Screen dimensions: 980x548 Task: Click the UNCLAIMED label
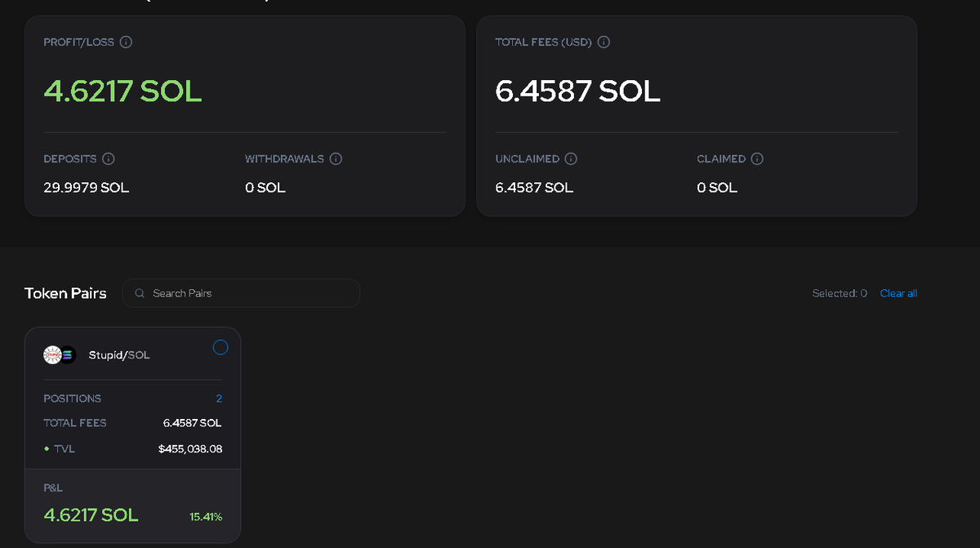point(528,158)
